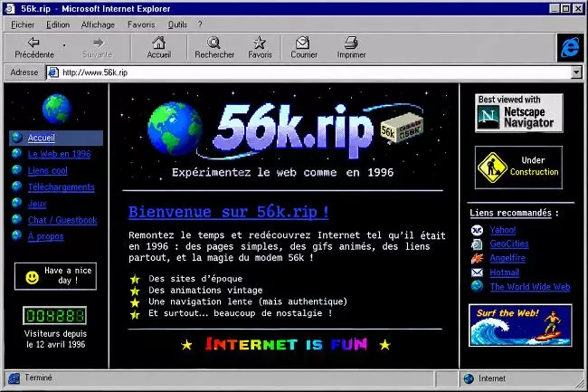The image size is (588, 392).
Task: Open the Favoris star toolbar button
Action: (x=260, y=47)
